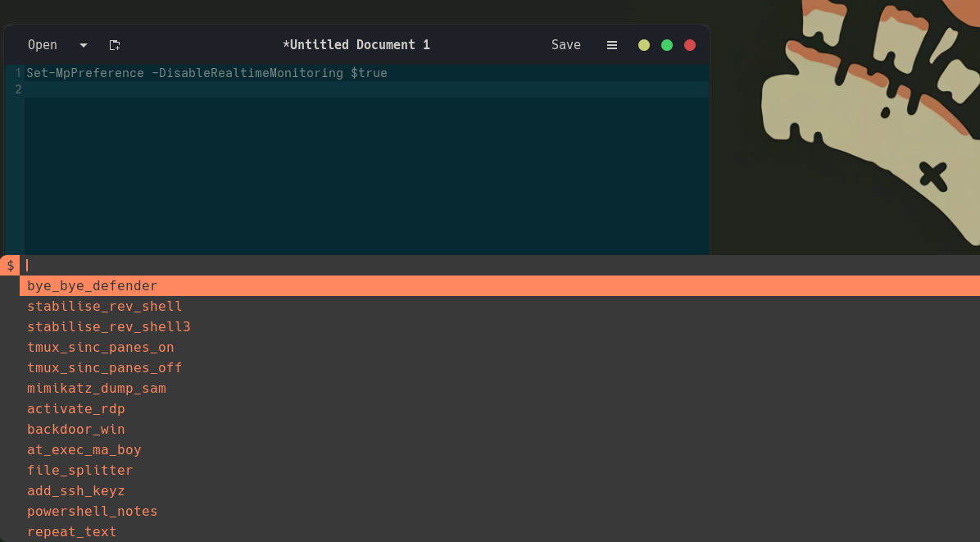Expand the recent files dropdown arrow
Image resolution: width=980 pixels, height=542 pixels.
pyautogui.click(x=84, y=45)
